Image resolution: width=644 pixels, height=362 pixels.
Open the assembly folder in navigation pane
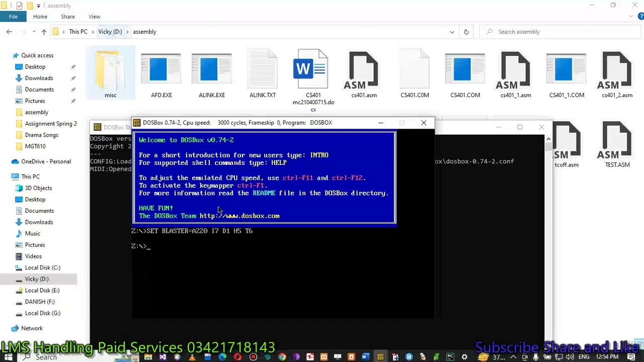pyautogui.click(x=37, y=112)
